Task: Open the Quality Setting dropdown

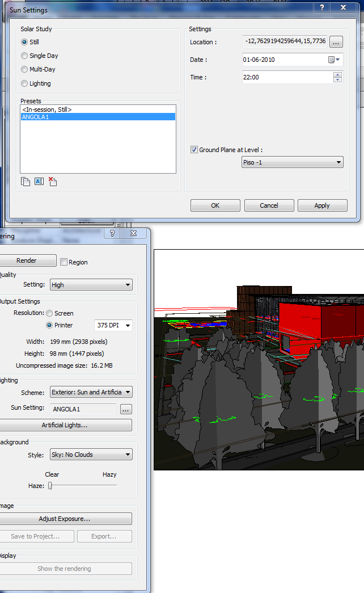Action: (91, 285)
